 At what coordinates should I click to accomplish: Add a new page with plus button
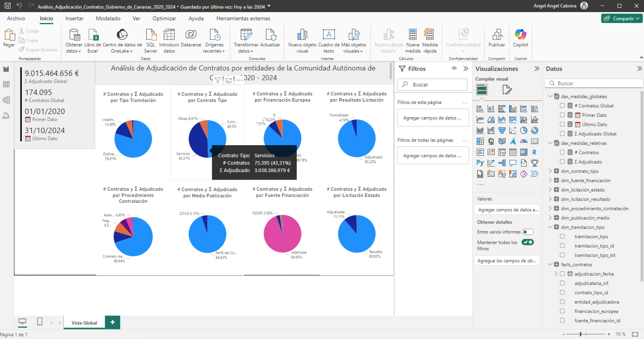[113, 322]
